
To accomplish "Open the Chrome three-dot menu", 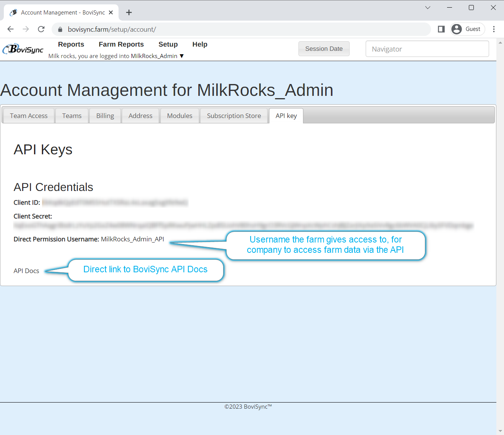I will pyautogui.click(x=494, y=29).
